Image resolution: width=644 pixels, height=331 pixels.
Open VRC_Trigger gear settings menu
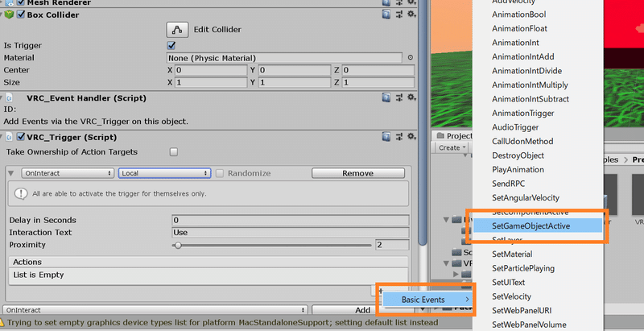tap(411, 137)
